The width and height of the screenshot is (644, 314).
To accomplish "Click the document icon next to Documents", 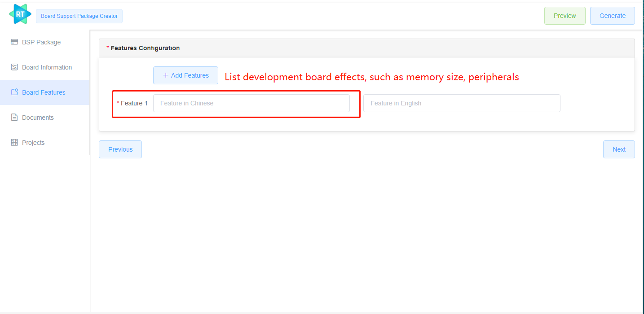I will point(14,117).
